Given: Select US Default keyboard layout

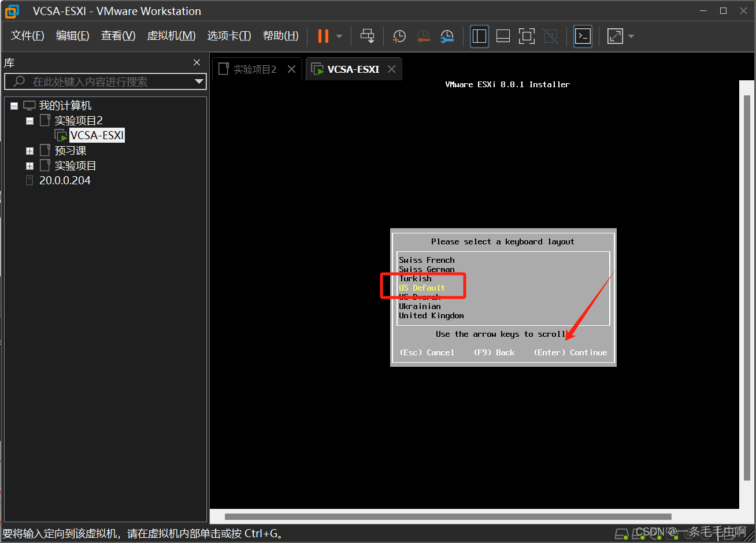Looking at the screenshot, I should 422,288.
